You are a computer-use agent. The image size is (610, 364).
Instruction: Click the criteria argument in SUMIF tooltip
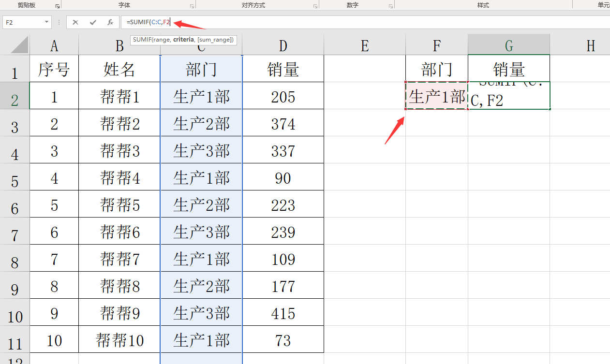pos(184,40)
